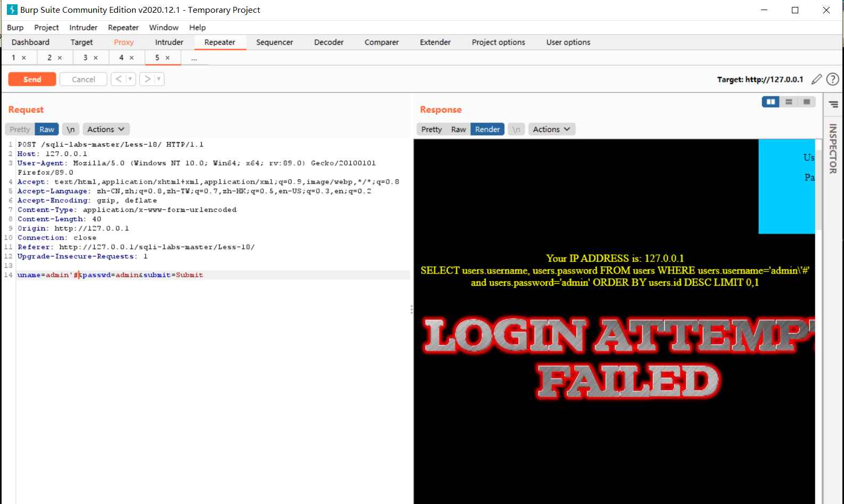Select Repeater request tab 5

click(157, 57)
